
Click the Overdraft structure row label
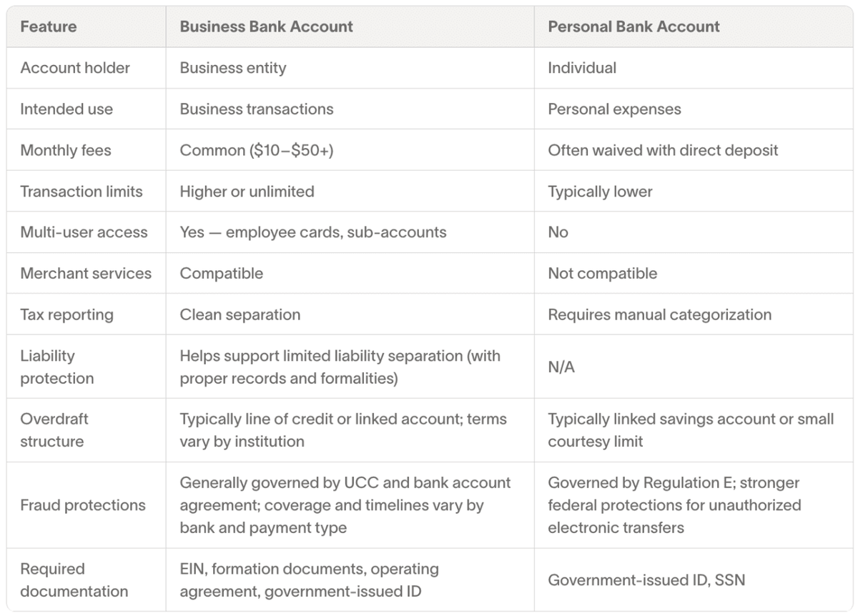(54, 430)
